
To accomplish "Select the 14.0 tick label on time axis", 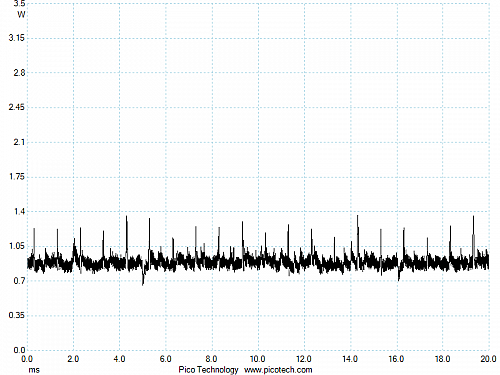I will pyautogui.click(x=350, y=359).
